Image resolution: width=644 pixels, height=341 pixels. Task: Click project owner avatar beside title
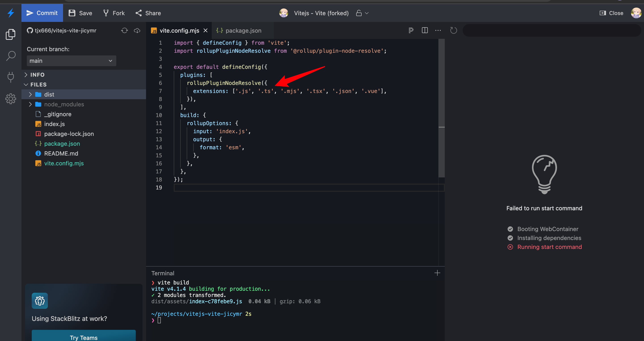(x=284, y=13)
